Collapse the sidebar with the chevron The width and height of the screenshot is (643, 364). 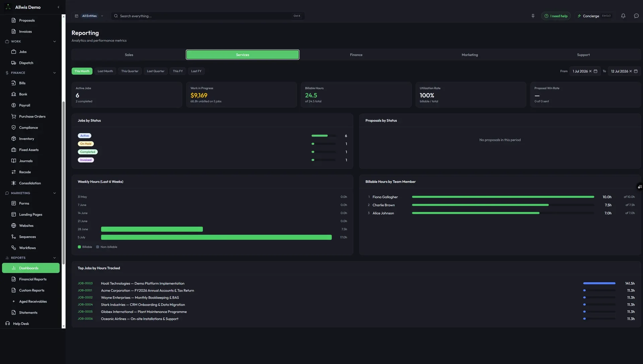tap(58, 7)
